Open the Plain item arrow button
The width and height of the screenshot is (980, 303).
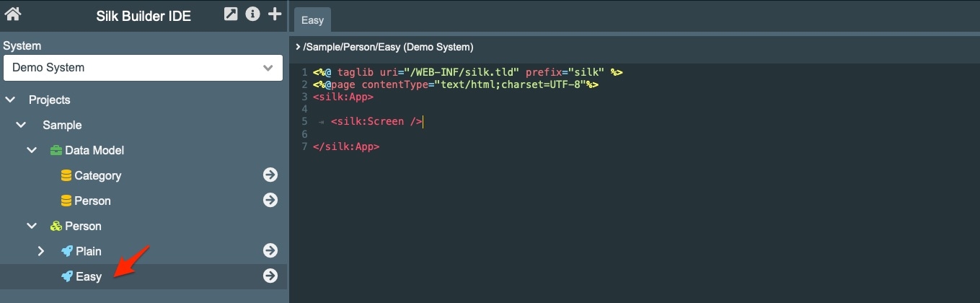pyautogui.click(x=270, y=251)
